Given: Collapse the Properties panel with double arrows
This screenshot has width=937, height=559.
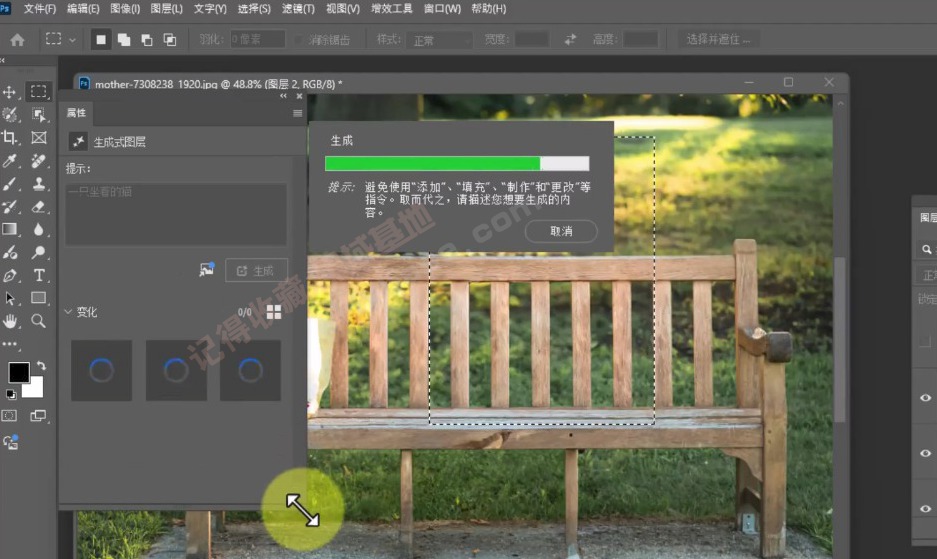Looking at the screenshot, I should pyautogui.click(x=283, y=96).
